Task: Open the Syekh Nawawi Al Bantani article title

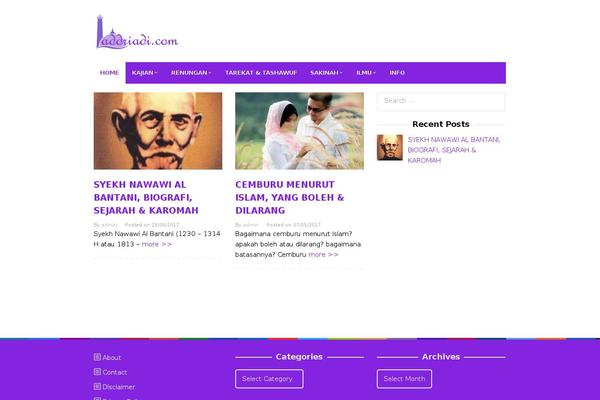Action: click(146, 198)
